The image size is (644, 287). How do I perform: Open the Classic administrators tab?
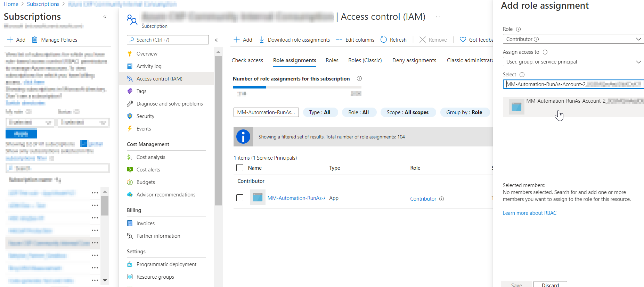[470, 60]
